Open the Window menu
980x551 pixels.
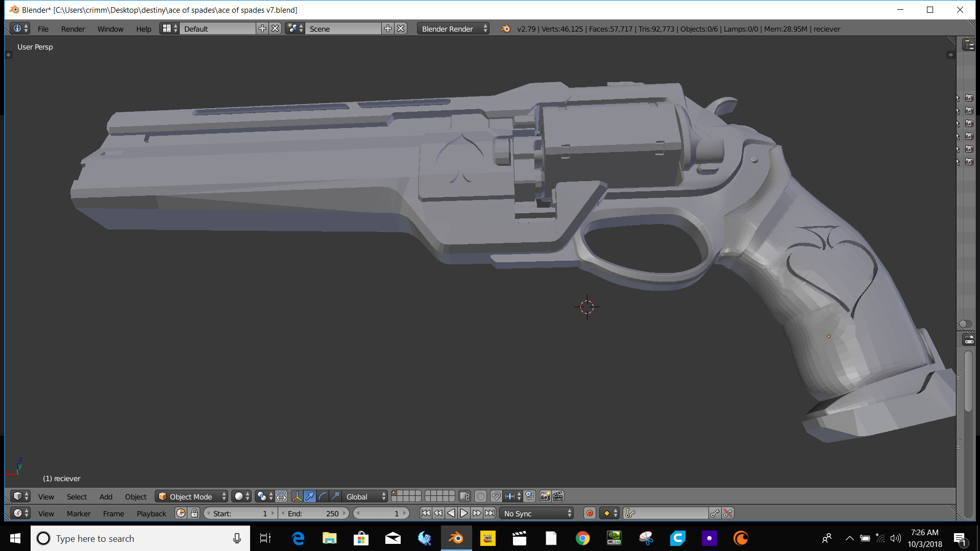(110, 29)
